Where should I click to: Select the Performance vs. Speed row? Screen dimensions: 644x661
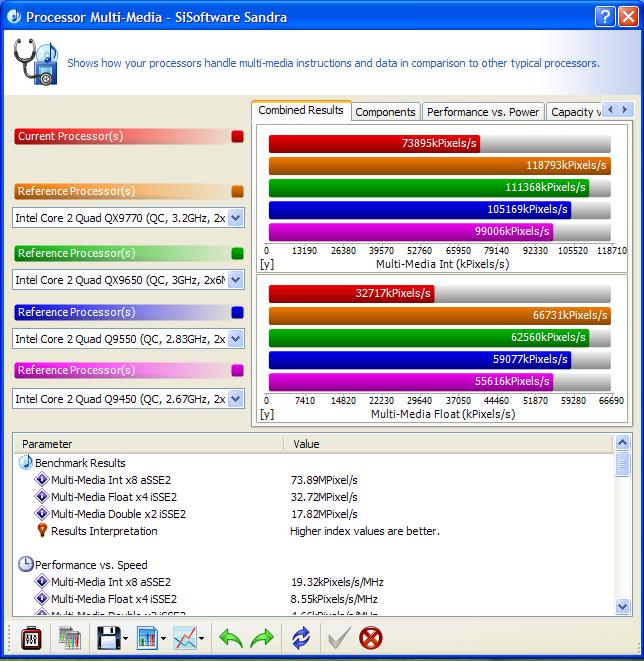(x=314, y=565)
